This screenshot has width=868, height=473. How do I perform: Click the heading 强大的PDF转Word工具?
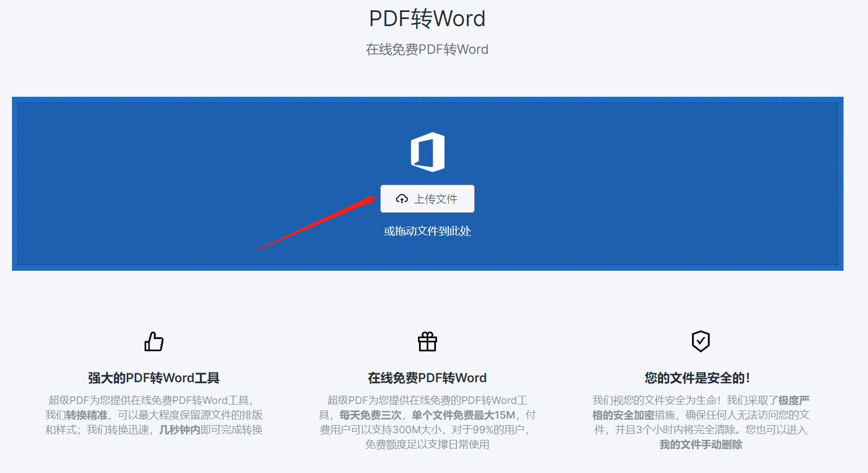pyautogui.click(x=154, y=378)
